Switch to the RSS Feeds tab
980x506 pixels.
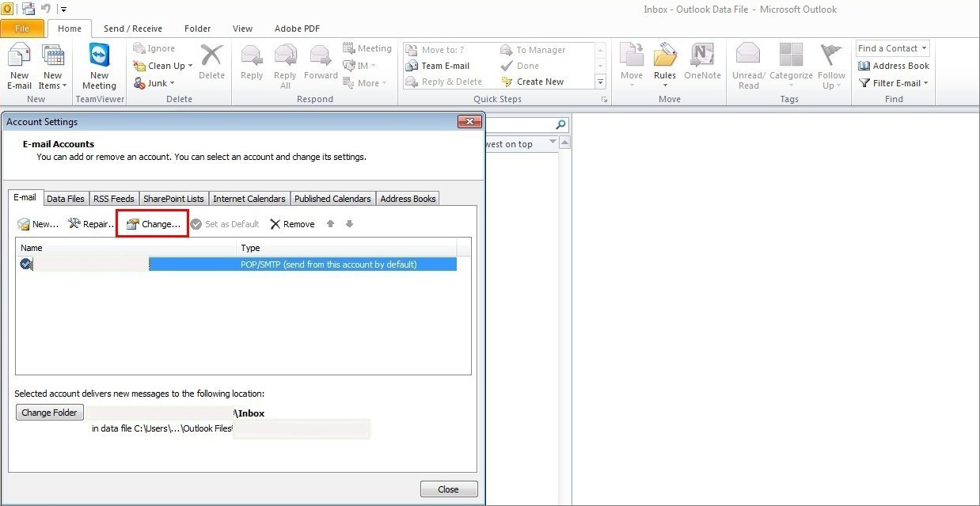tap(114, 199)
